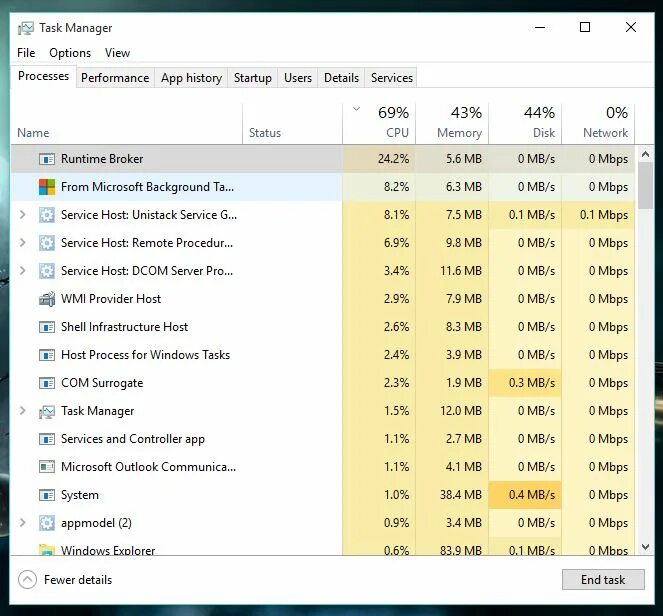Click the 12.0 MB memory value

click(460, 411)
